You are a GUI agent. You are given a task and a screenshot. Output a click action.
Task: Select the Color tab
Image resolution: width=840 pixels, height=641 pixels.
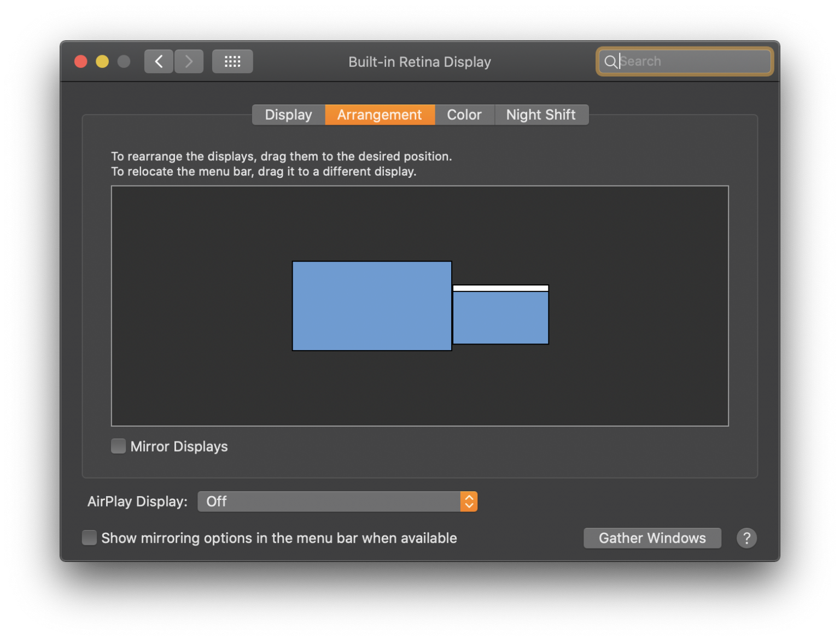[464, 114]
